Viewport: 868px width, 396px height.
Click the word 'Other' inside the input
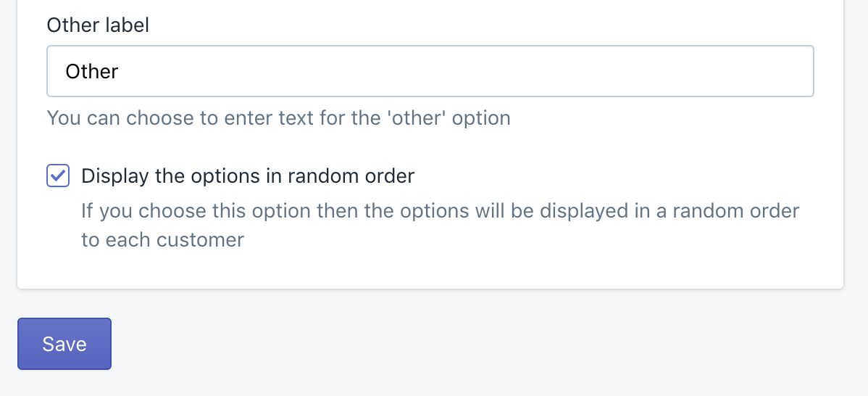click(x=92, y=71)
